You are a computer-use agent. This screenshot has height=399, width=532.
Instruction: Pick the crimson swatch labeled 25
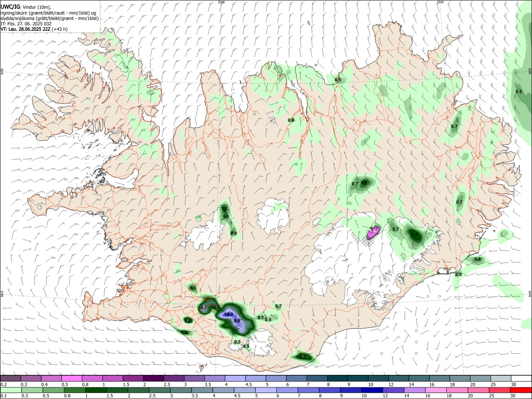point(499,390)
